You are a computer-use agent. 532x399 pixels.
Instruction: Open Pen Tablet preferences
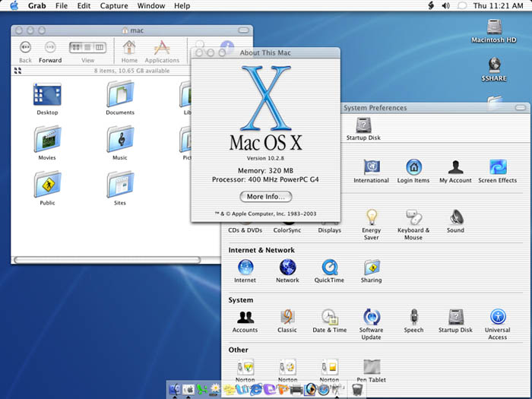pyautogui.click(x=371, y=371)
